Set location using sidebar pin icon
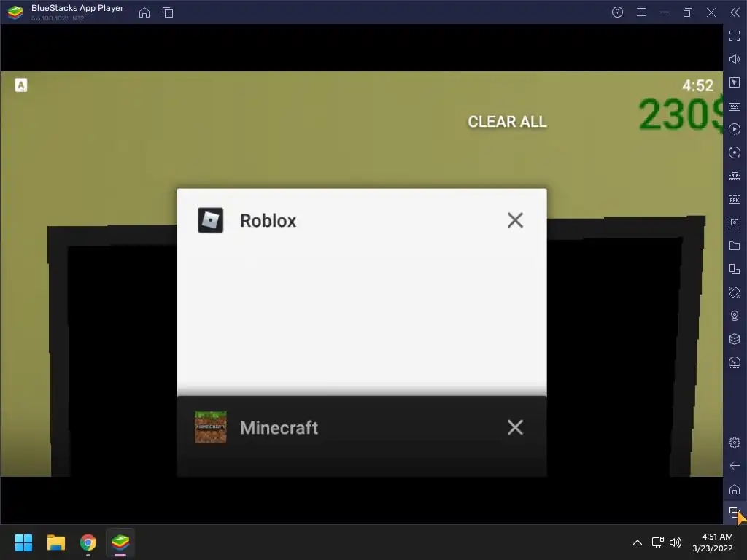Viewport: 747px width, 560px height. (x=735, y=316)
